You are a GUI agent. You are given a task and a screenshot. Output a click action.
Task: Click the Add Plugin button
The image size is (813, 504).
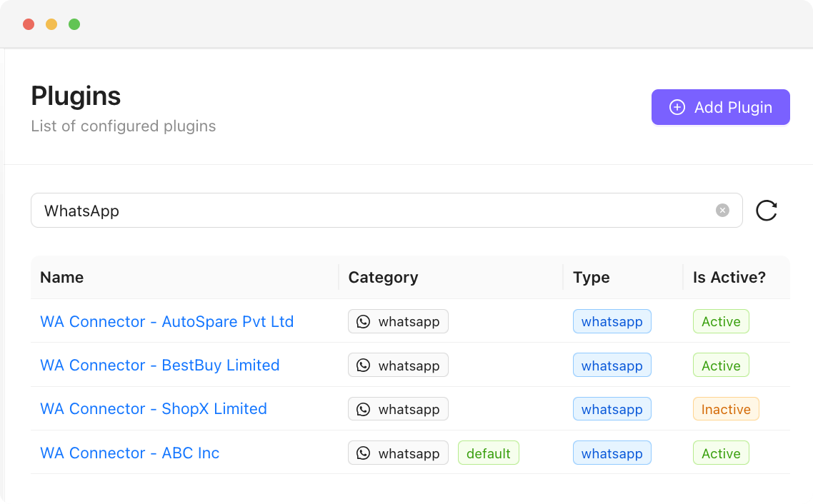pos(720,107)
